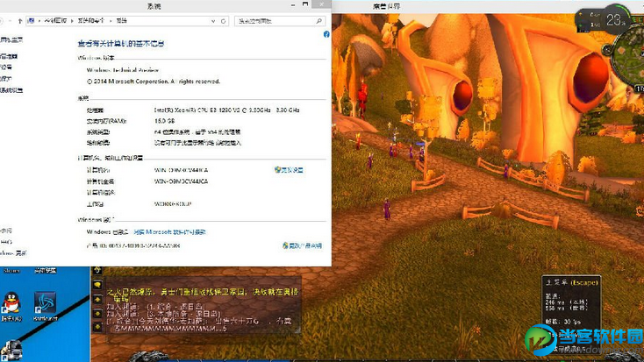This screenshot has height=362, width=644.
Task: Click Control Panel icon in address bar
Action: point(32,20)
